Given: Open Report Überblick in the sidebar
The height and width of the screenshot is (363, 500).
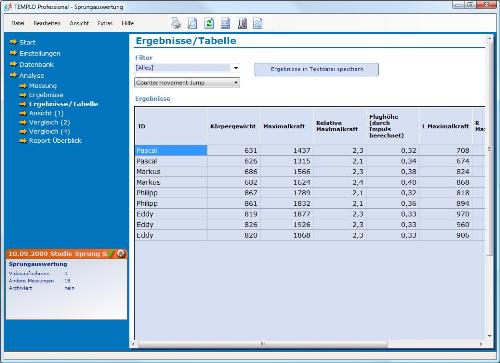Looking at the screenshot, I should (55, 141).
